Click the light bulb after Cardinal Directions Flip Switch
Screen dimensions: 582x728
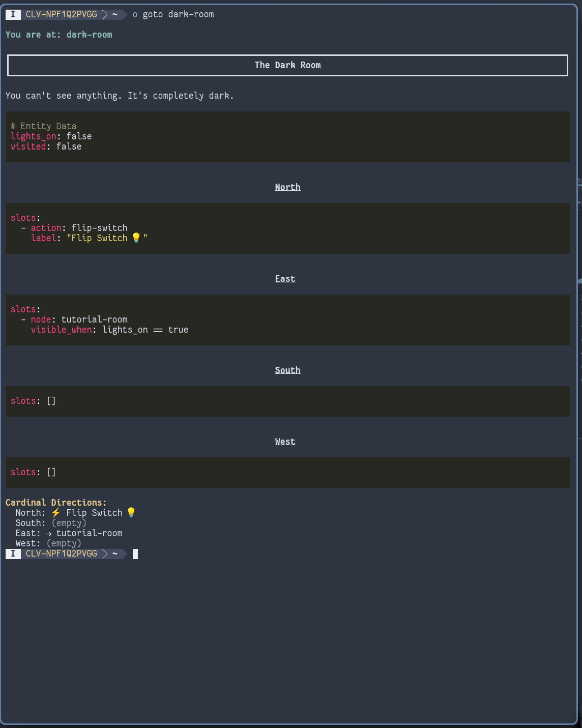pyautogui.click(x=131, y=513)
